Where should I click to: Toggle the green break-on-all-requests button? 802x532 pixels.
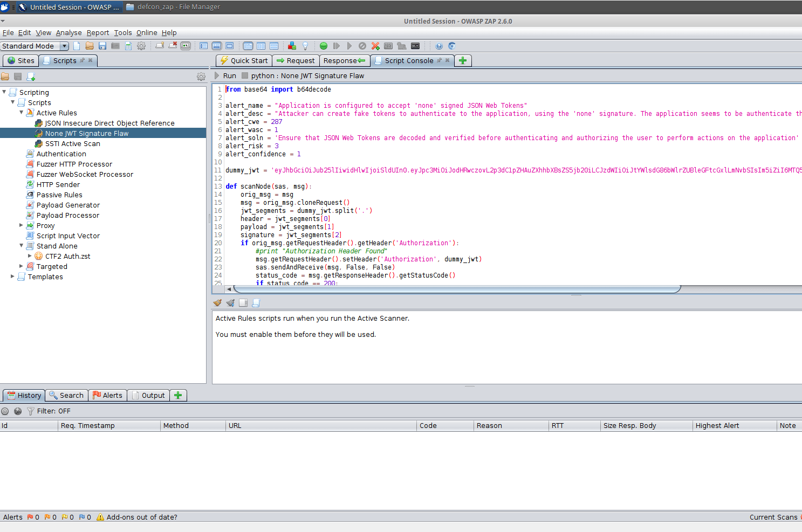tap(324, 46)
